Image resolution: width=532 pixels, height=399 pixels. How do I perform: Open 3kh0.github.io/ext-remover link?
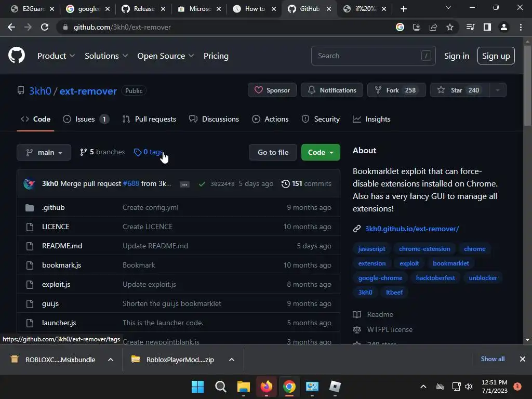tap(412, 229)
